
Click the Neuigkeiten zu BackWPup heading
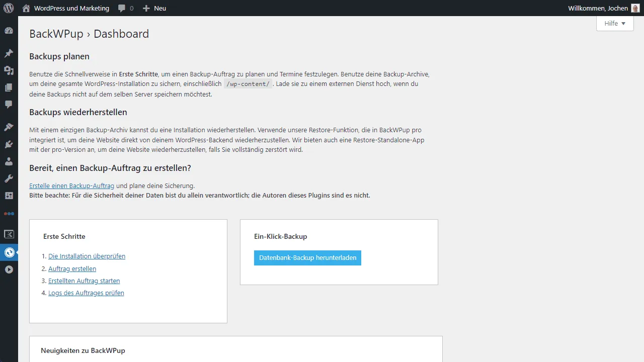coord(83,350)
